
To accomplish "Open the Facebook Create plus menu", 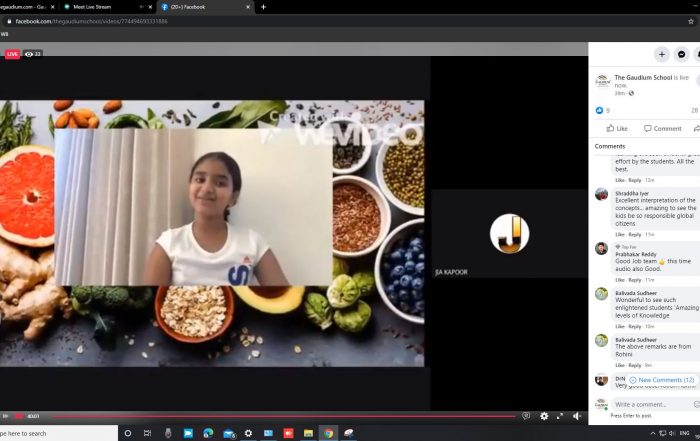I will pyautogui.click(x=662, y=54).
